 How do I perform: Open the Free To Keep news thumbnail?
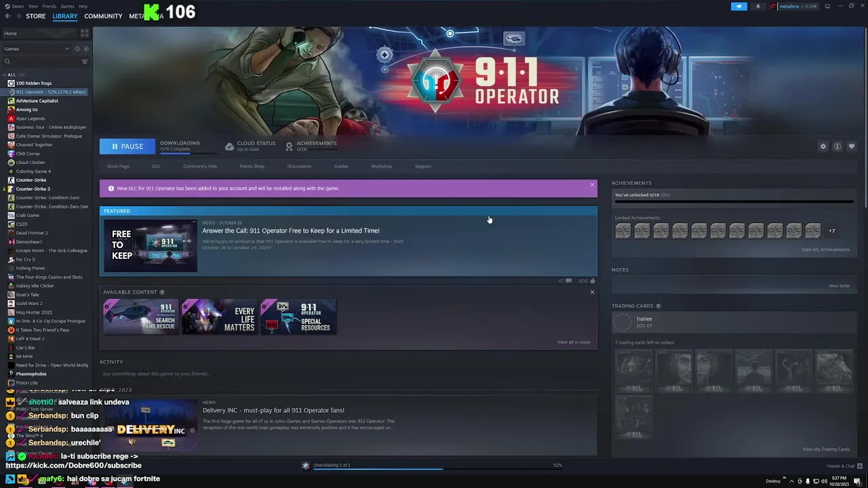[151, 245]
